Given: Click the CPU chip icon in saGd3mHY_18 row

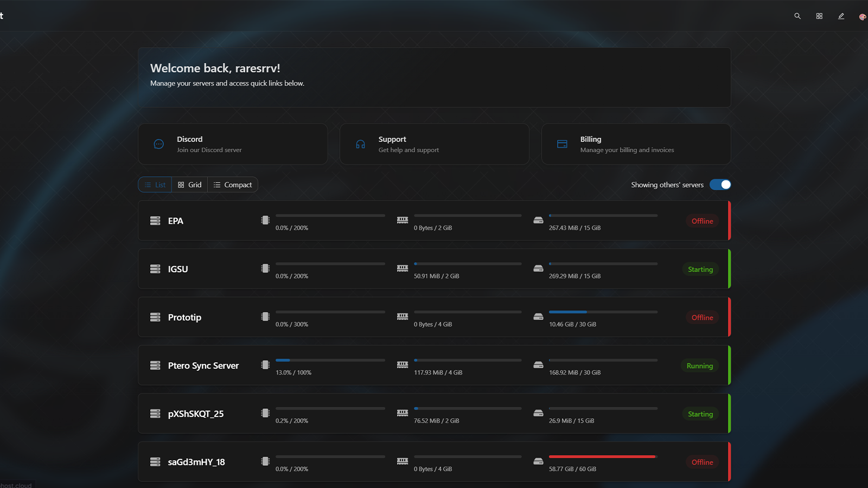Looking at the screenshot, I should point(265,461).
